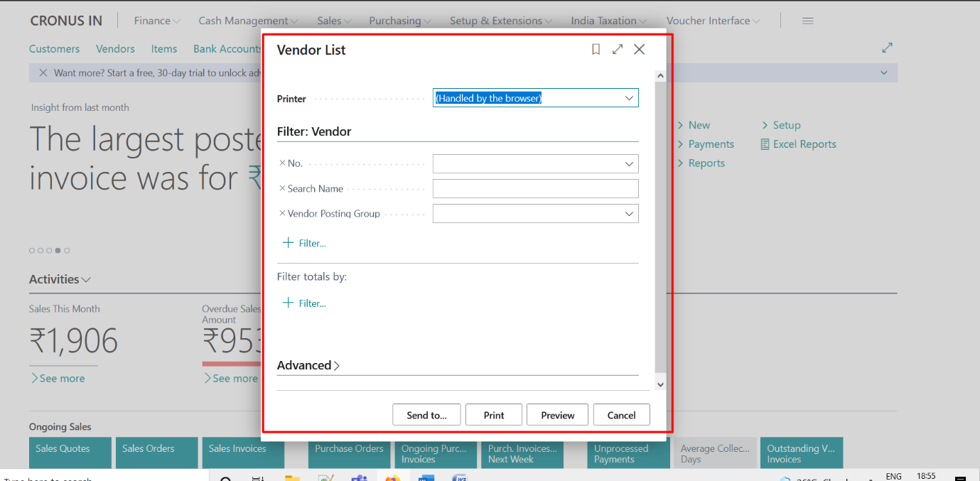Click the Preview button

click(557, 414)
